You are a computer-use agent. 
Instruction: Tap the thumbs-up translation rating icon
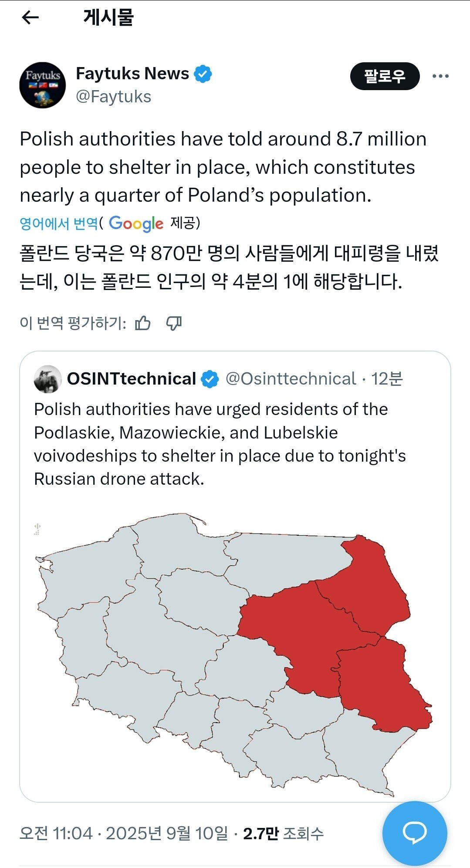pyautogui.click(x=143, y=323)
